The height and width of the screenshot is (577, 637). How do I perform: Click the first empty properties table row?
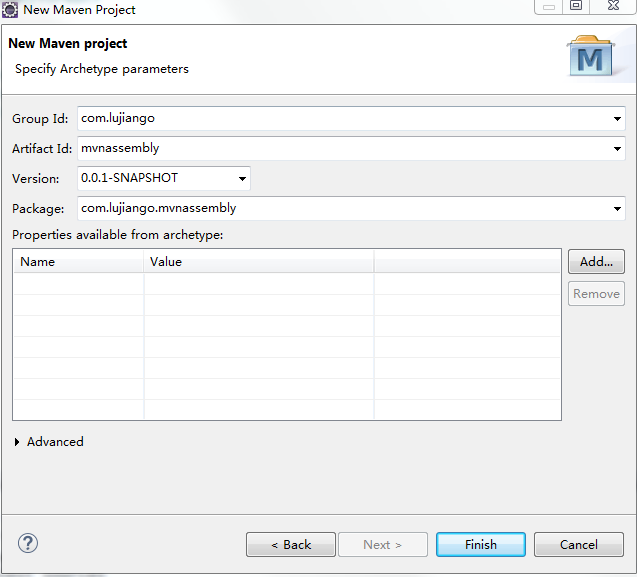coord(287,284)
